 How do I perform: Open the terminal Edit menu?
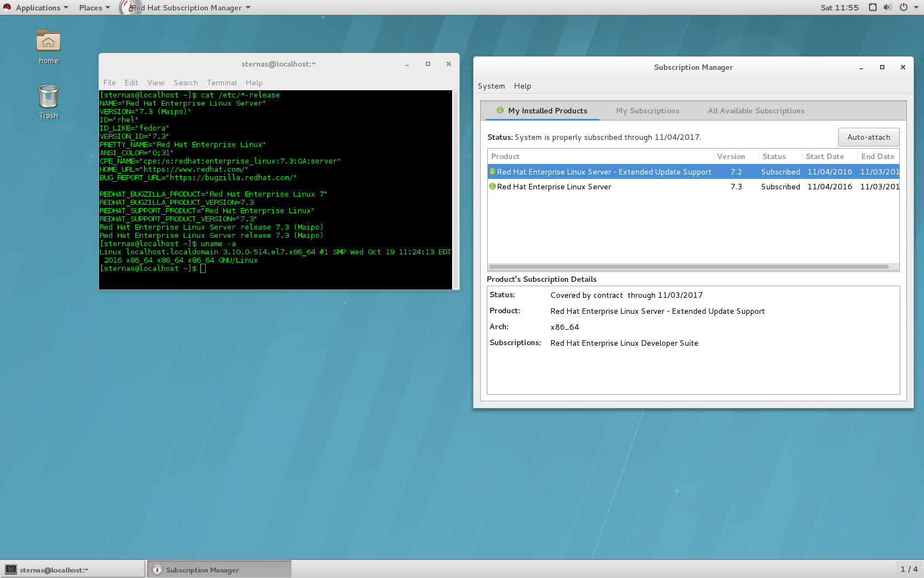[131, 83]
